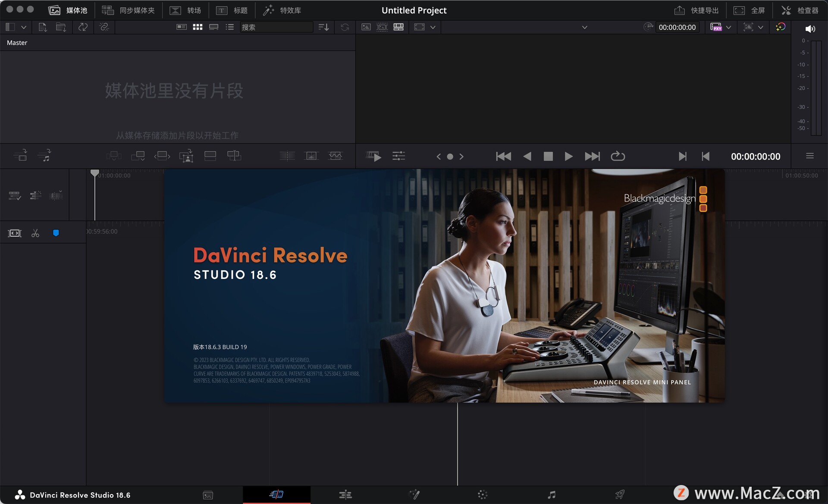
Task: Enter 全屏 full screen mode
Action: click(749, 10)
